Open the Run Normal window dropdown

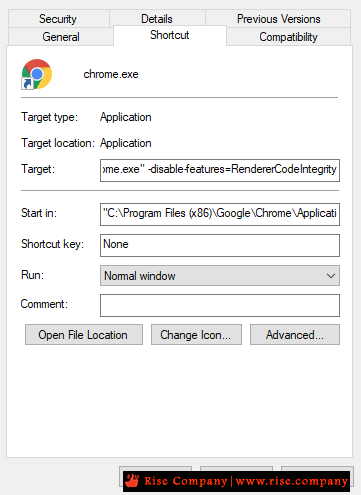click(220, 276)
